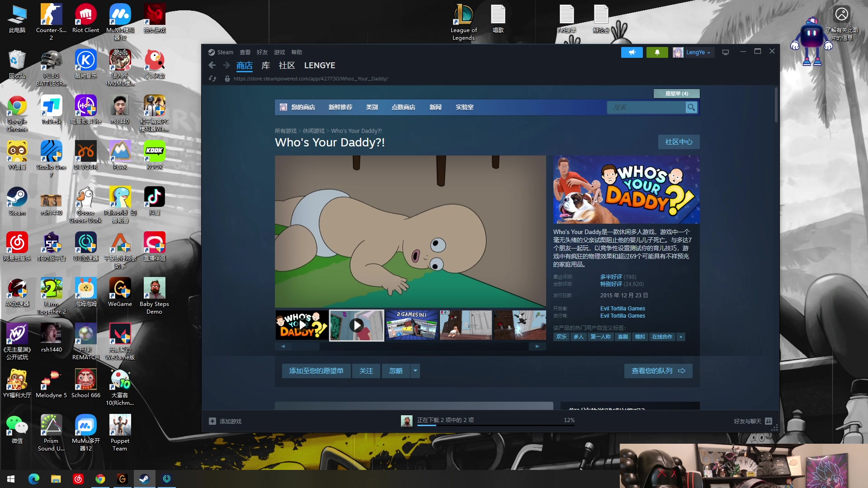
Task: Open the 帮助 menu
Action: pyautogui.click(x=297, y=52)
